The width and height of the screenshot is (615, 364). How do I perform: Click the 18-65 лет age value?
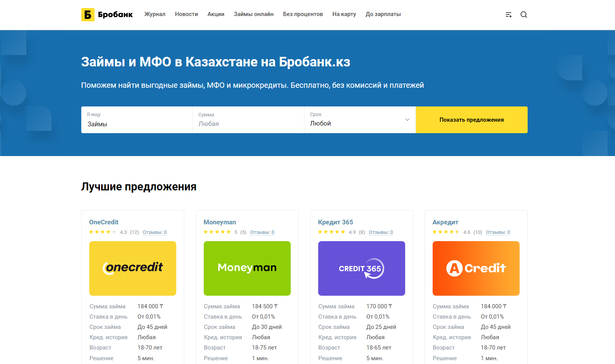pos(379,348)
